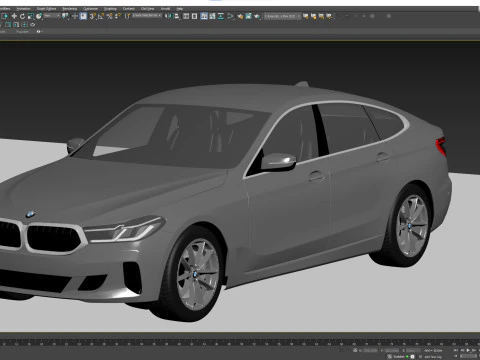This screenshot has height=360, width=480.
Task: Toggle the Percent Snap button
Action: [110, 16]
